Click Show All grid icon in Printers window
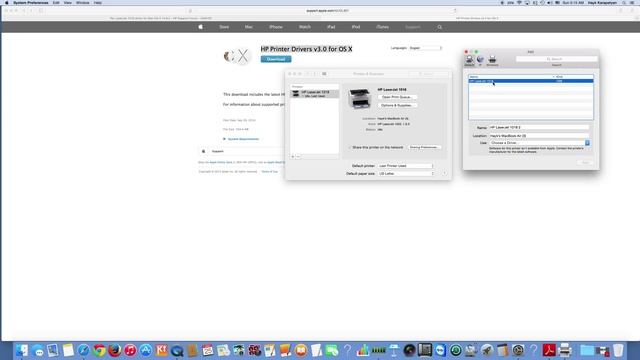Screen dimensions: 640x360 324,74
